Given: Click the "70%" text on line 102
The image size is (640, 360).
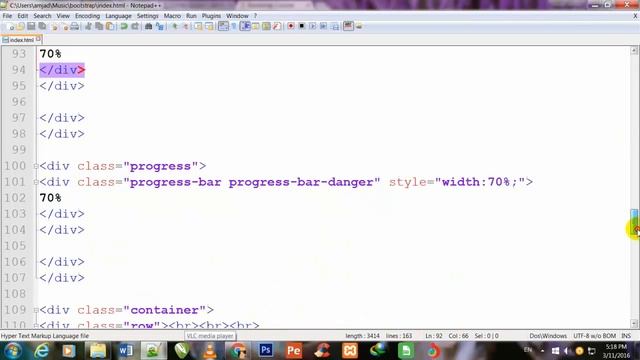Looking at the screenshot, I should click(51, 198).
